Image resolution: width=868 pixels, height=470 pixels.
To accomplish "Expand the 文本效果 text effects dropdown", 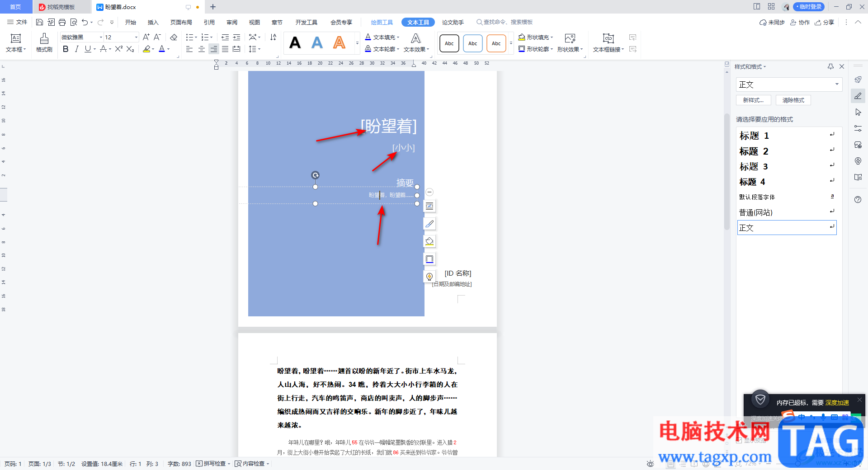I will tap(428, 49).
